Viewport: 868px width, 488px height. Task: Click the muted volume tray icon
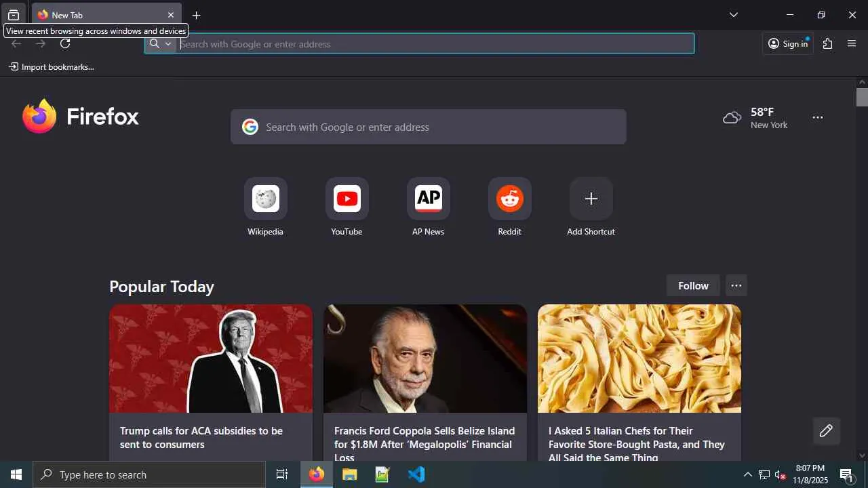(x=781, y=475)
